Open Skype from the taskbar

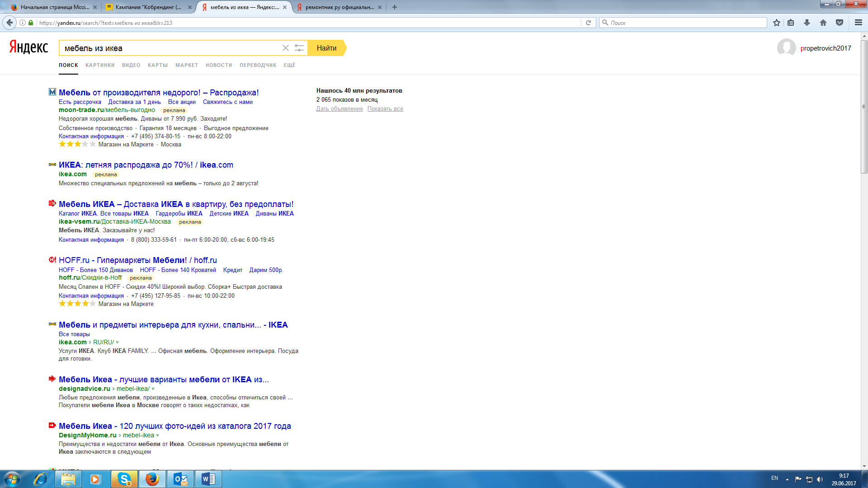click(124, 479)
